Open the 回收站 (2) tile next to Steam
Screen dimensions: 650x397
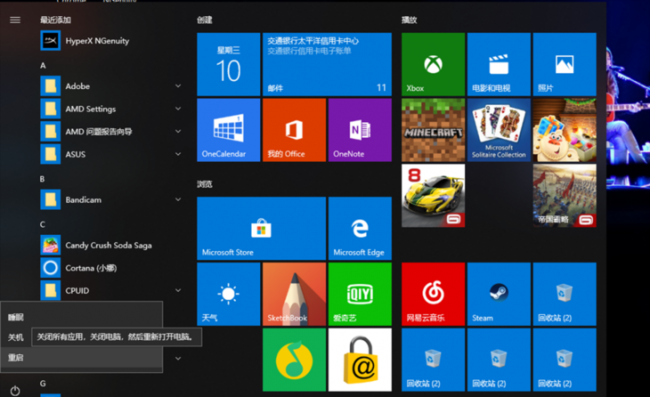pyautogui.click(x=565, y=294)
